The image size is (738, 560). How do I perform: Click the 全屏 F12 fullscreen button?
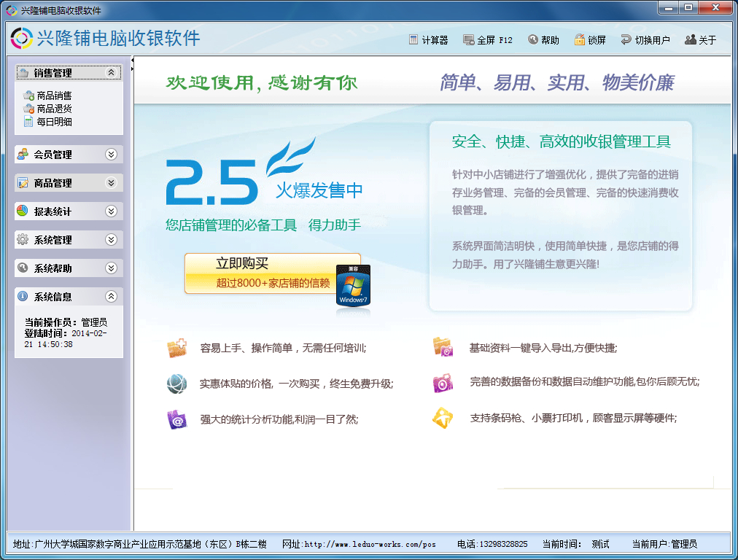pos(488,40)
